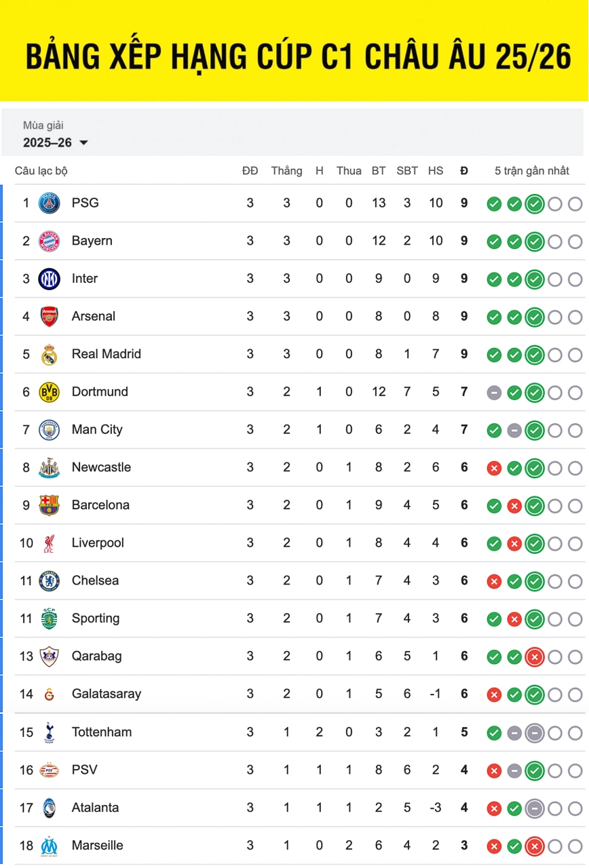The width and height of the screenshot is (589, 868).
Task: Click Qarabag's circled red loss icon
Action: click(x=535, y=657)
